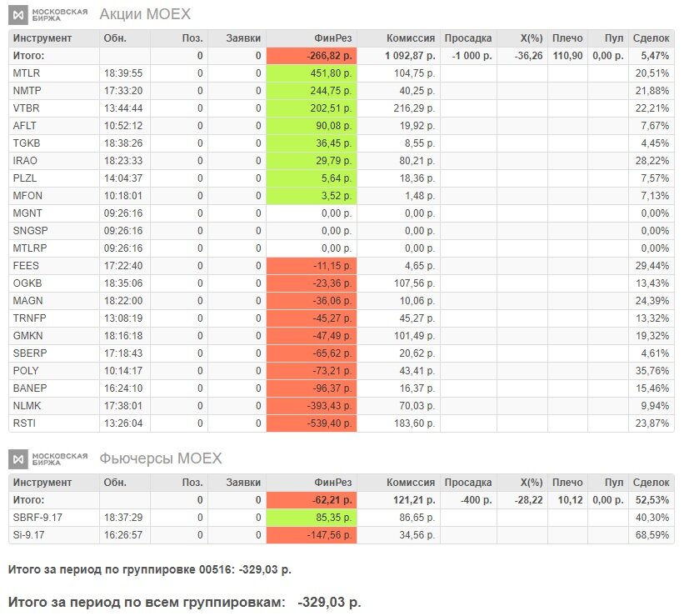This screenshot has width=684, height=616.
Task: Click the stocks leverage value 110,90
Action: (567, 56)
